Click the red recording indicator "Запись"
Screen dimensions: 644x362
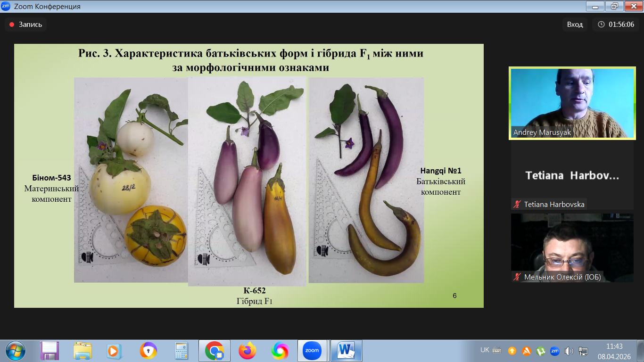[x=26, y=25]
